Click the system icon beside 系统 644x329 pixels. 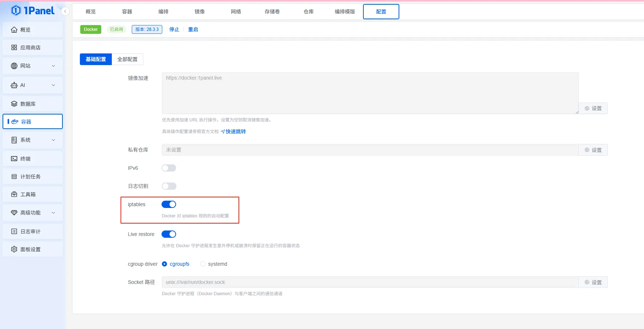pos(14,140)
